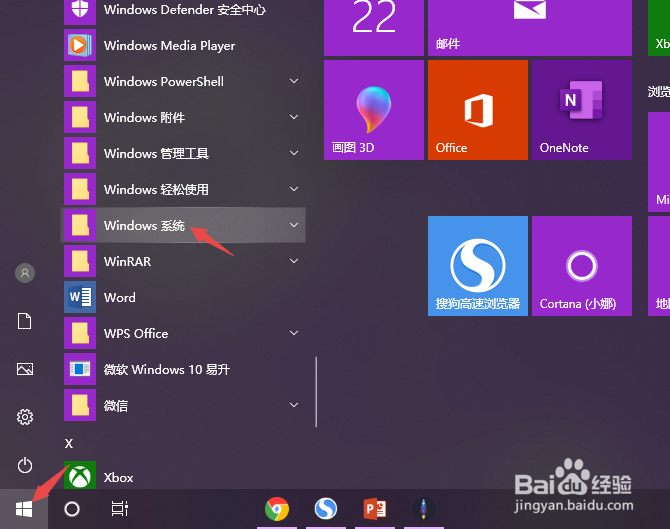Launch Chrome from the taskbar
670x529 pixels.
276,509
